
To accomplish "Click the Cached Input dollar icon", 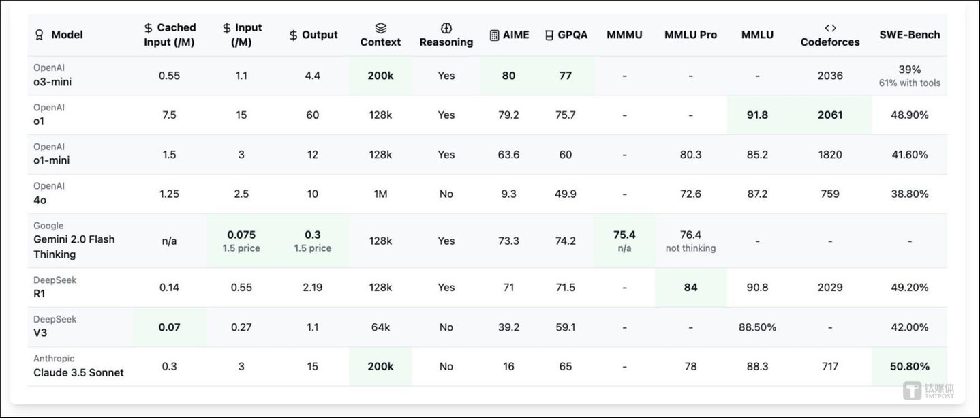I will (x=149, y=28).
